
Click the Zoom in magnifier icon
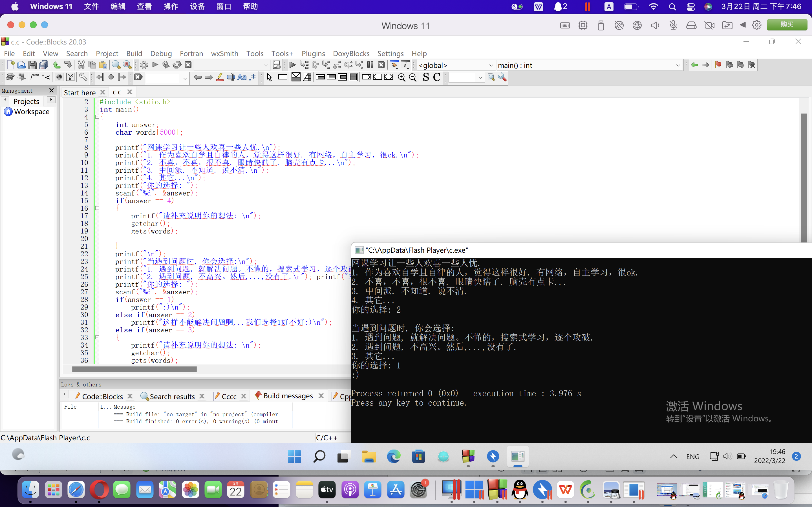point(401,77)
